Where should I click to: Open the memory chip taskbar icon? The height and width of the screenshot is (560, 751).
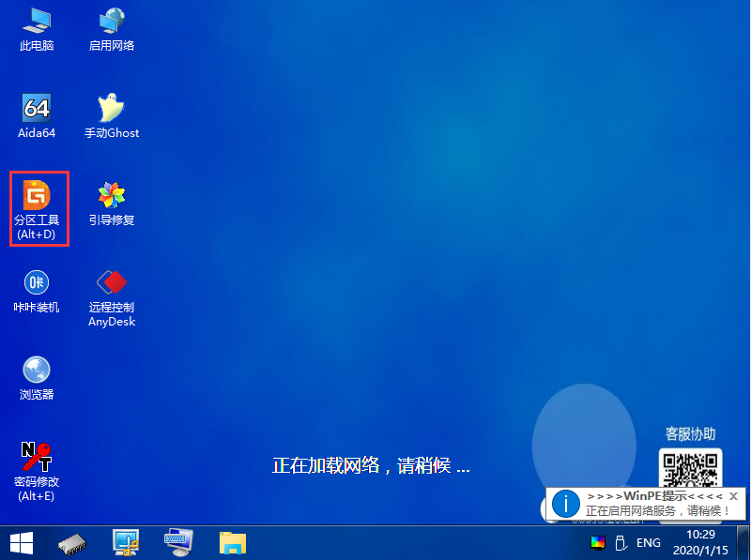(x=72, y=544)
